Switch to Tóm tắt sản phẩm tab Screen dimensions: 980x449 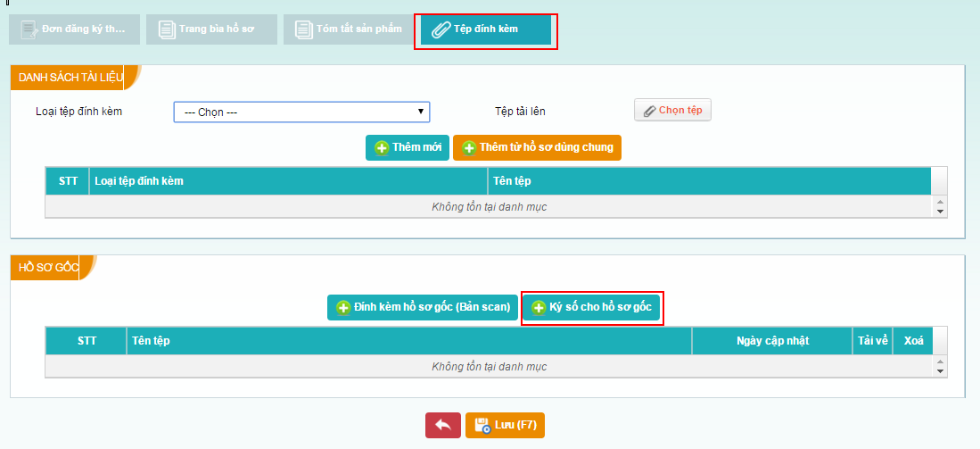click(x=346, y=29)
